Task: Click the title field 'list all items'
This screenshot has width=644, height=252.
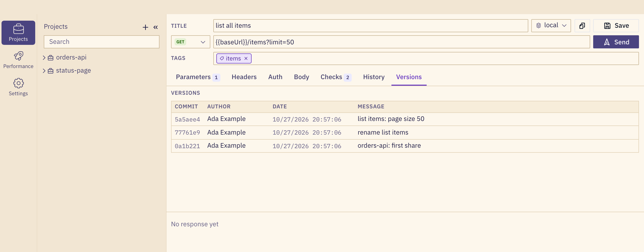Action: (371, 26)
